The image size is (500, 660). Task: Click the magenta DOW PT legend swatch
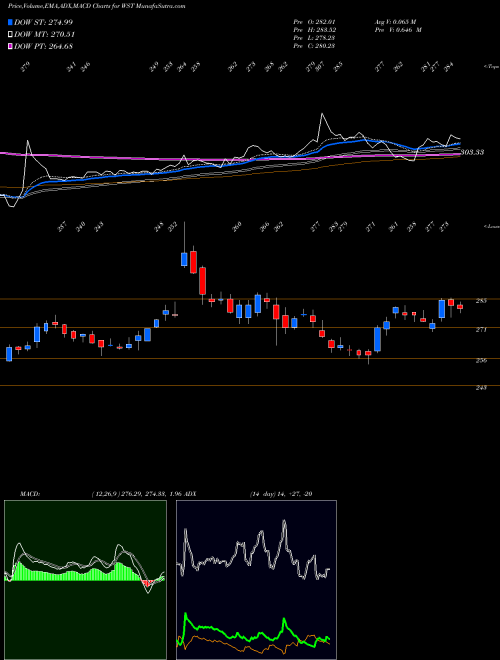click(10, 46)
